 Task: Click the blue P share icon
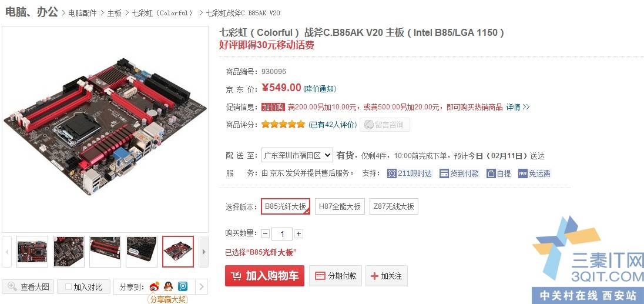point(182,286)
